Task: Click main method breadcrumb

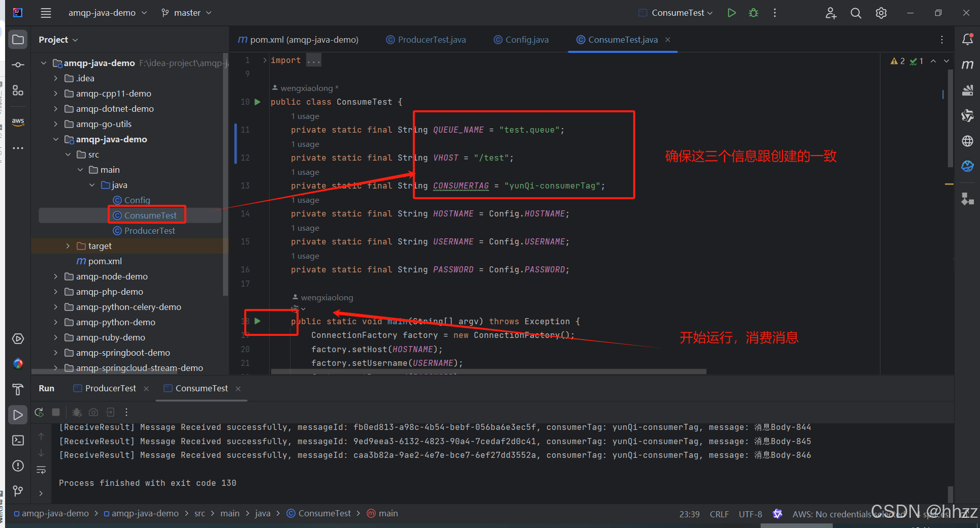Action: click(382, 514)
